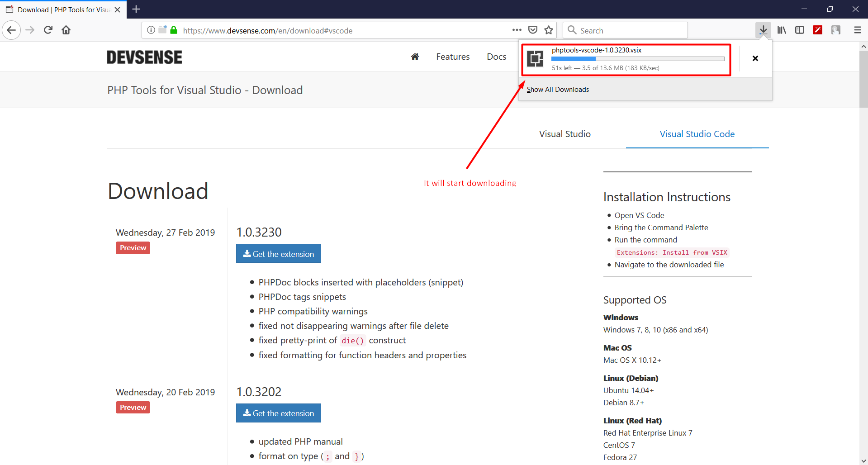Open the page actions three-dots menu

(517, 30)
